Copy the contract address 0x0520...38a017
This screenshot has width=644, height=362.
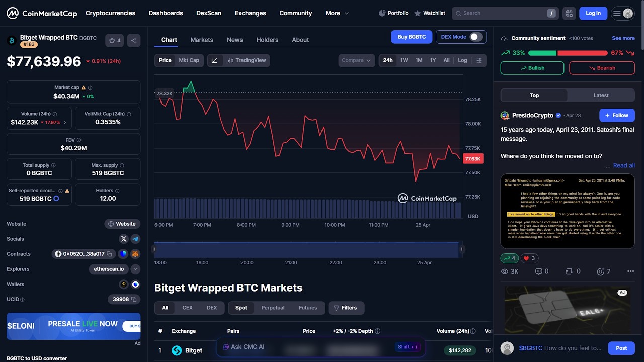click(109, 254)
